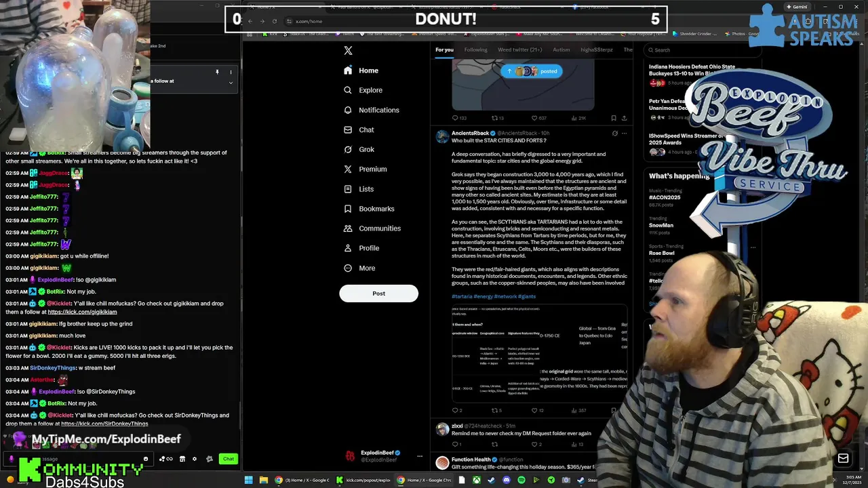Open kick.com/gigikiam link in chat
The width and height of the screenshot is (868, 488).
click(82, 312)
